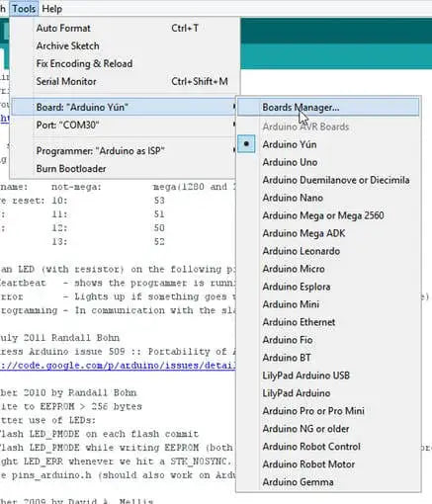Open the code.google.com arduino issues link
Image resolution: width=432 pixels, height=504 pixels.
pyautogui.click(x=118, y=366)
